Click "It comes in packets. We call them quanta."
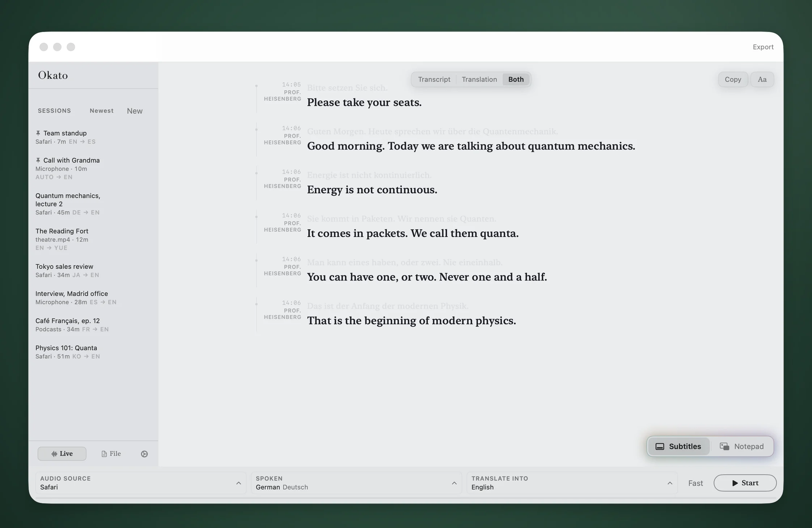The height and width of the screenshot is (528, 812). (x=413, y=233)
